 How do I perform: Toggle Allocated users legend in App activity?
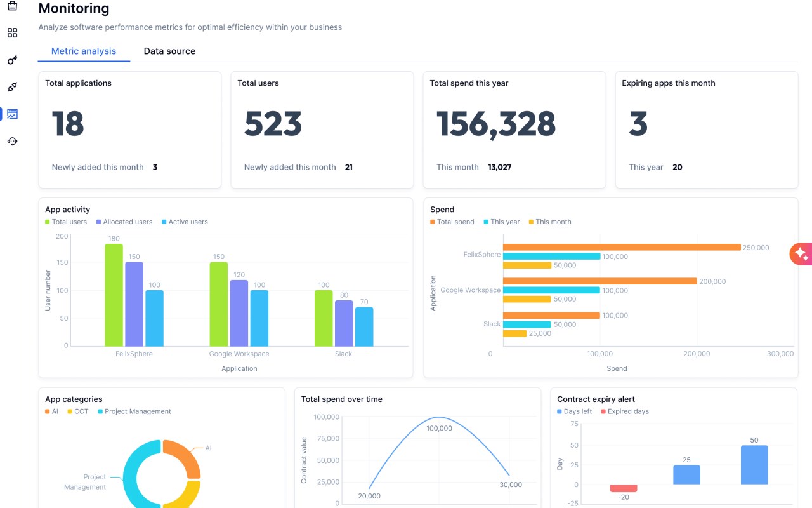coord(124,222)
